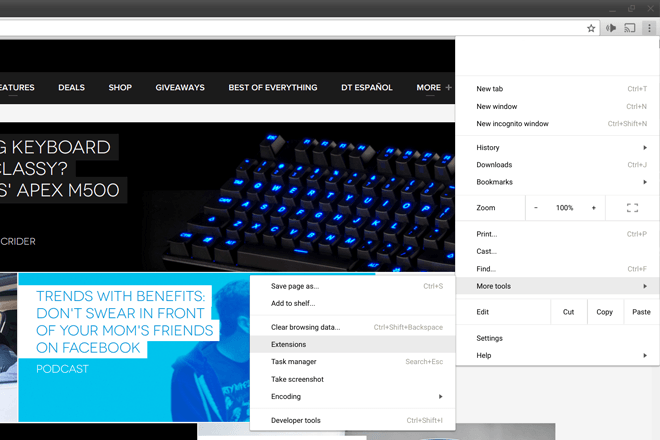Select Take screenshot option
660x440 pixels.
coord(353,379)
